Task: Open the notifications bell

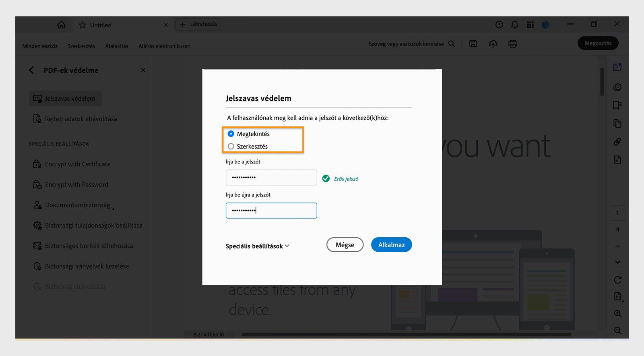Action: pos(515,25)
